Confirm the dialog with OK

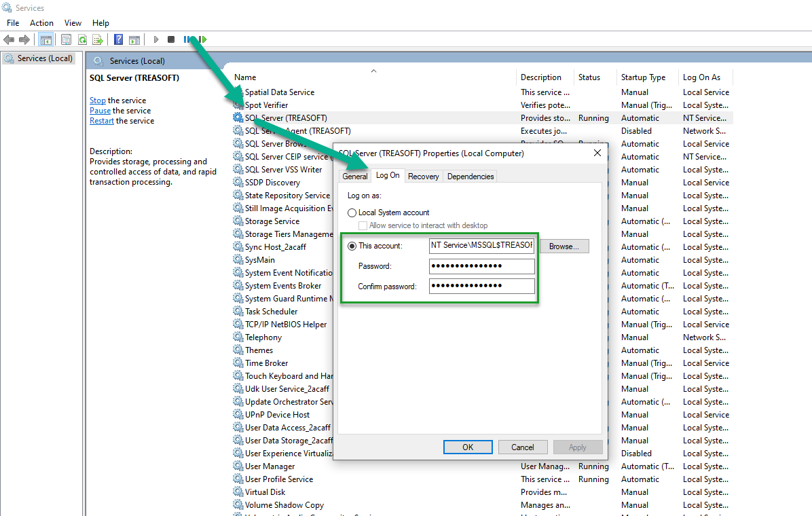468,447
